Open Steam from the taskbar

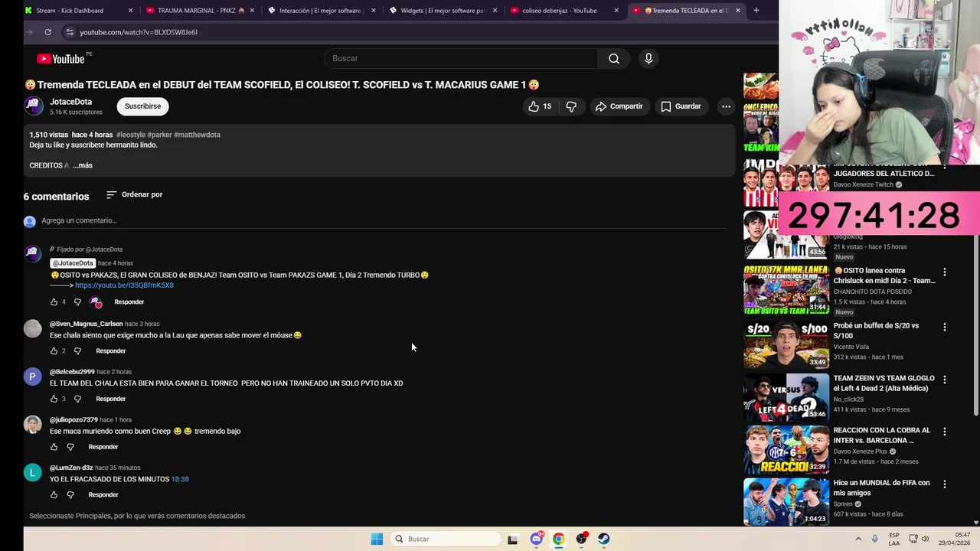pos(603,539)
